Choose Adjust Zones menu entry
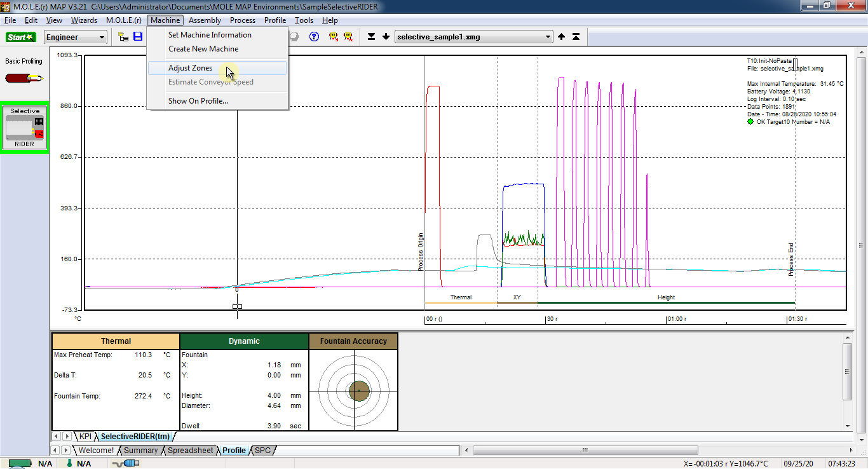 [x=217, y=68]
